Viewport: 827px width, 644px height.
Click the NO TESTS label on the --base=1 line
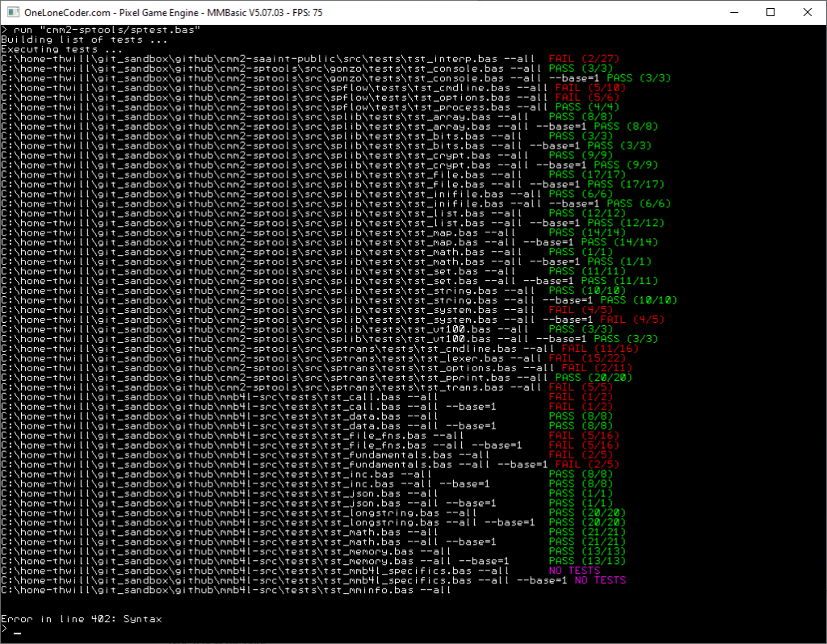(x=600, y=580)
